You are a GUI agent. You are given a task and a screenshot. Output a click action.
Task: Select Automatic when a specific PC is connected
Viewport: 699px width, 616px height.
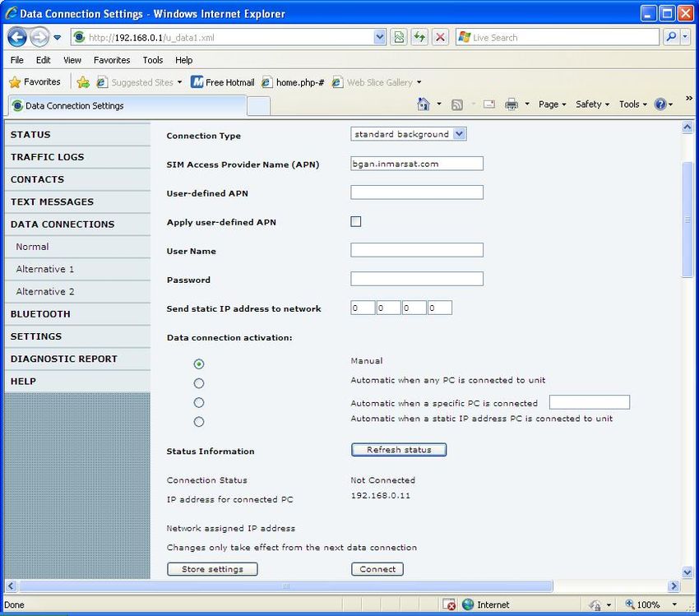pyautogui.click(x=199, y=402)
